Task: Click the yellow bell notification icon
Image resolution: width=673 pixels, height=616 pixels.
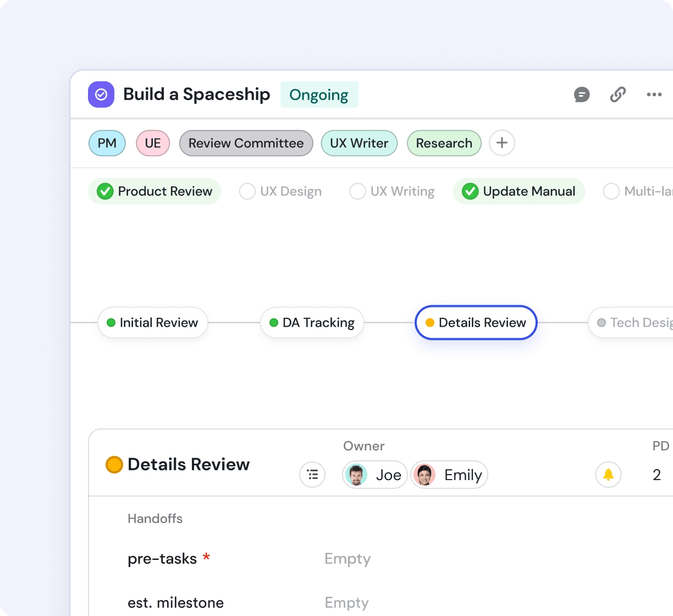Action: pos(608,475)
